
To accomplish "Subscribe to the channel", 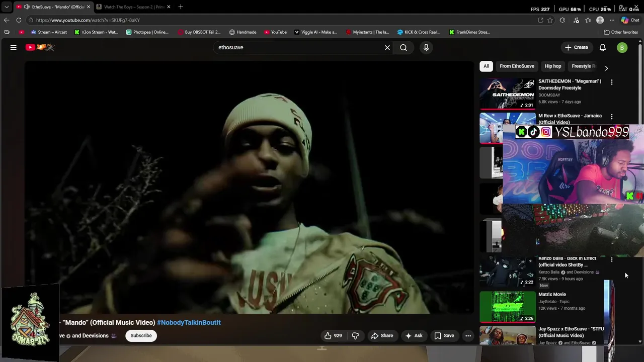I will point(141,336).
